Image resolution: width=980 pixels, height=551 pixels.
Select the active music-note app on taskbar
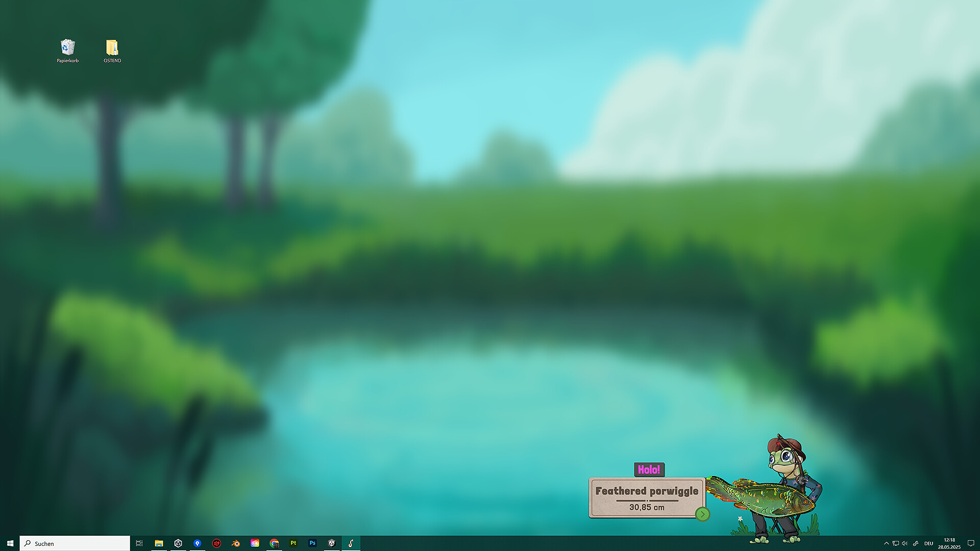pos(351,543)
